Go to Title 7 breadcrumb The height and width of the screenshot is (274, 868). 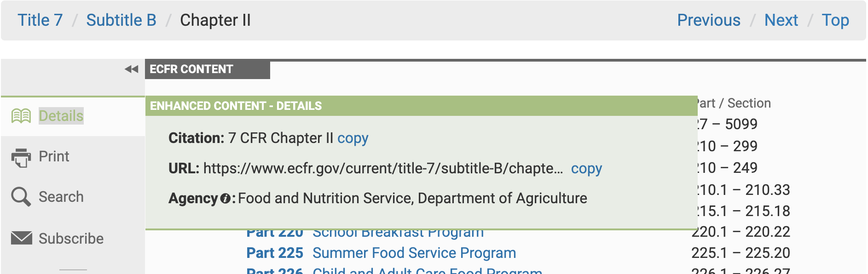(40, 20)
